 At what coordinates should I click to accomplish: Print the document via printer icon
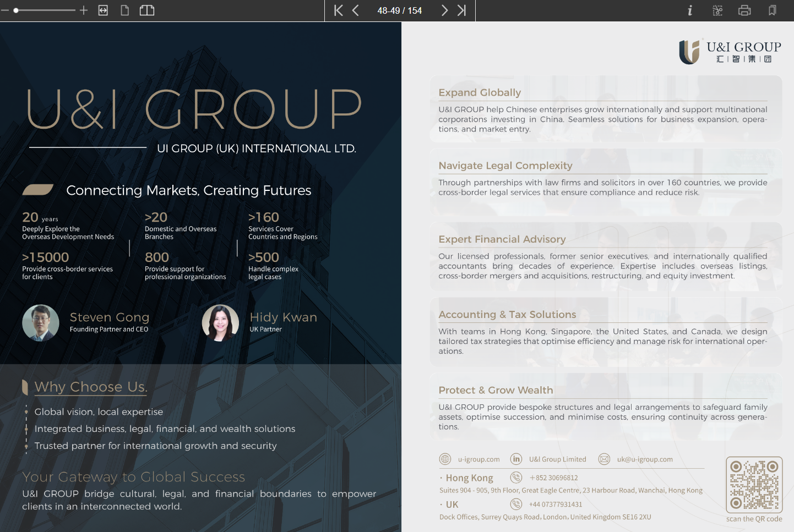click(744, 10)
